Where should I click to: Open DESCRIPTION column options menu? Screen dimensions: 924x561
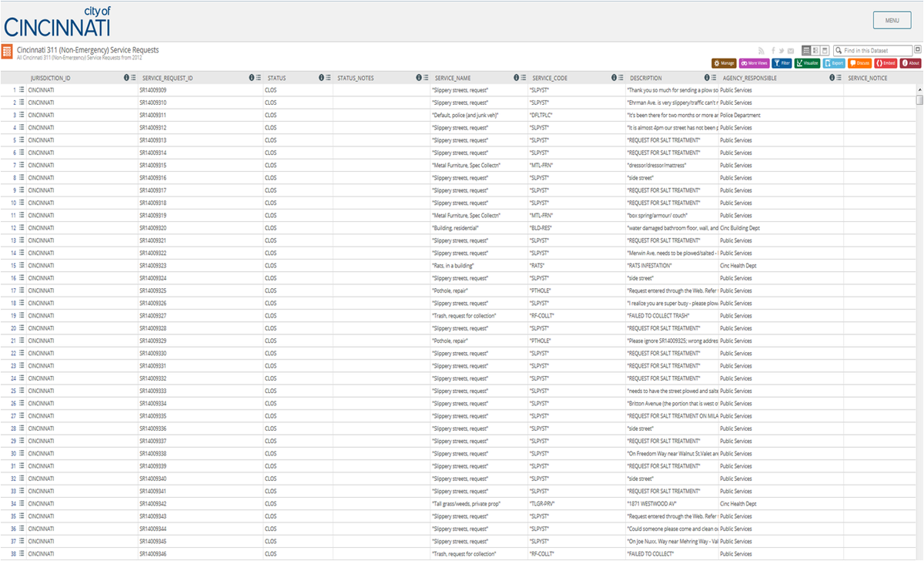713,78
